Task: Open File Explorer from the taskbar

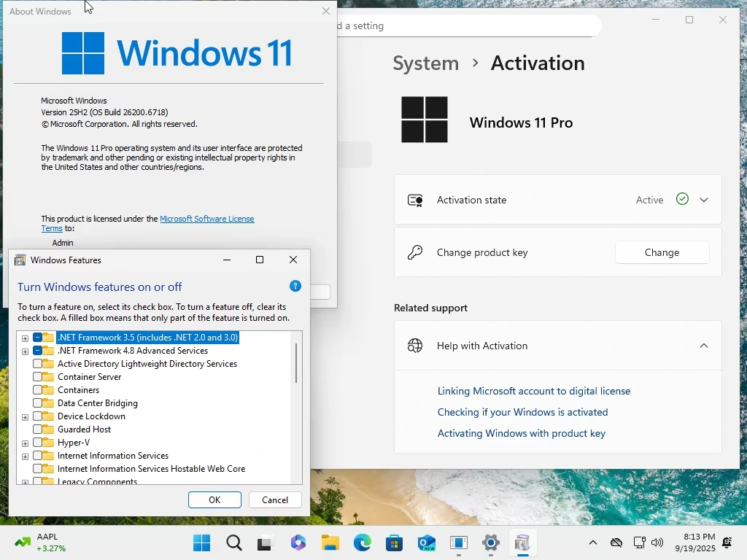Action: (330, 543)
